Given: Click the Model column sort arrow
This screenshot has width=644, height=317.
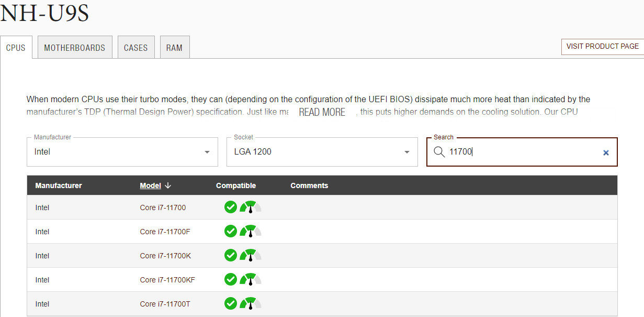Looking at the screenshot, I should coord(168,185).
